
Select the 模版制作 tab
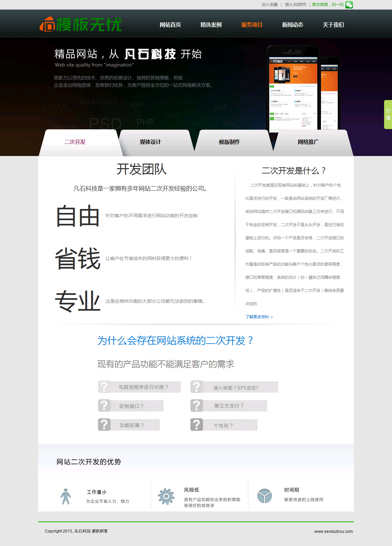coord(229,142)
